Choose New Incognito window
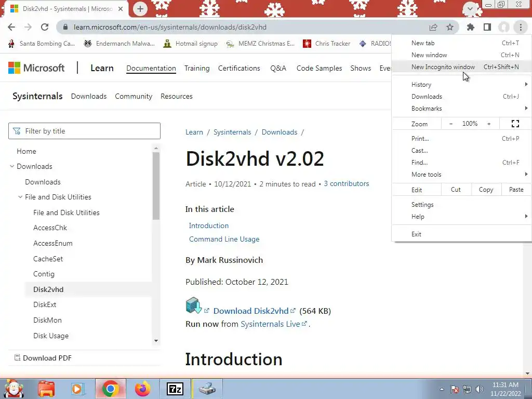 (x=461, y=67)
